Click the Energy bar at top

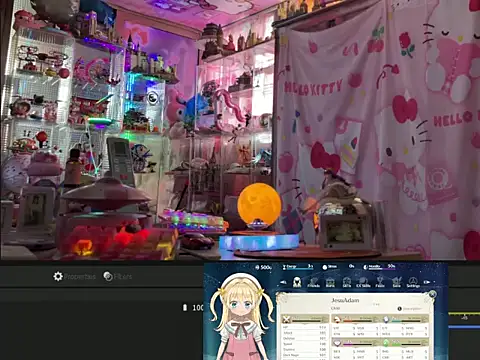(298, 267)
